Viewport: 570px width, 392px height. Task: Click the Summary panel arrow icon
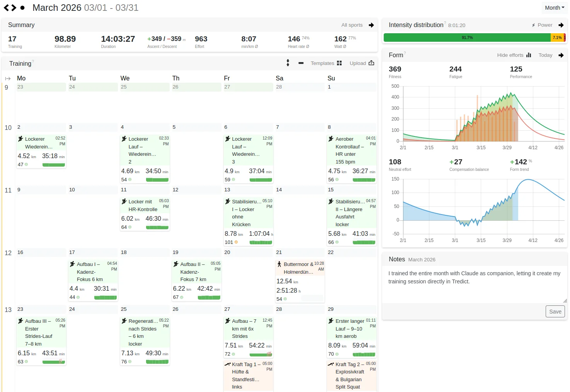point(371,25)
